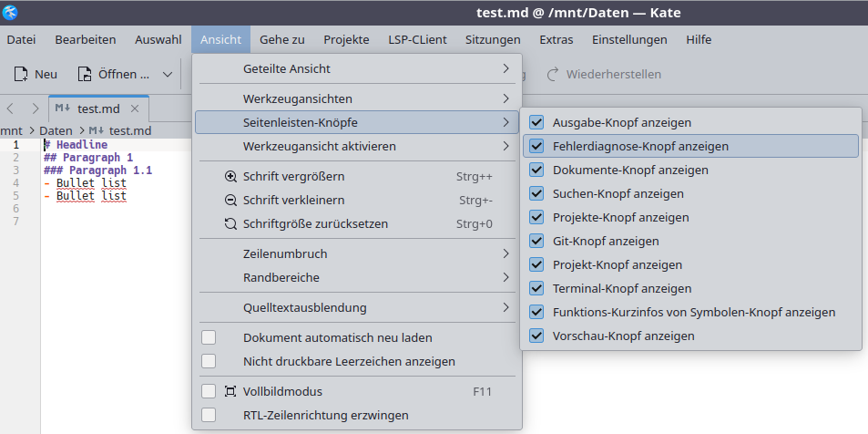The height and width of the screenshot is (434, 868).
Task: Toggle Projekte-Knopf anzeigen checkbox
Action: (x=536, y=217)
